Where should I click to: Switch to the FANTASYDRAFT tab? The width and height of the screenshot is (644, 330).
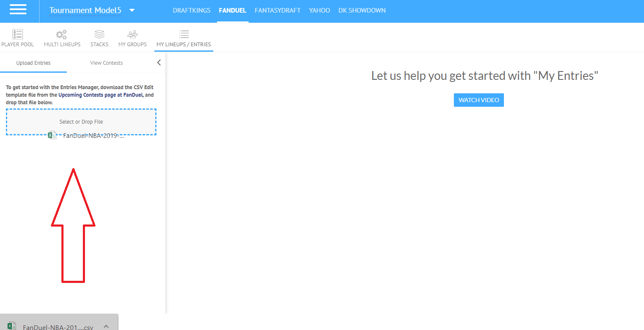278,10
